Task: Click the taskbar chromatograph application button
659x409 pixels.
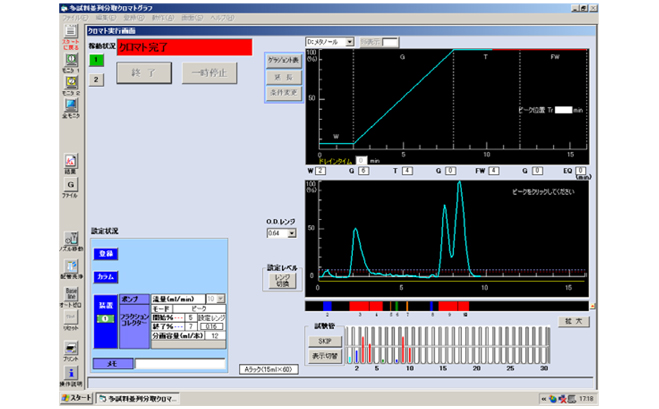Action: [138, 398]
